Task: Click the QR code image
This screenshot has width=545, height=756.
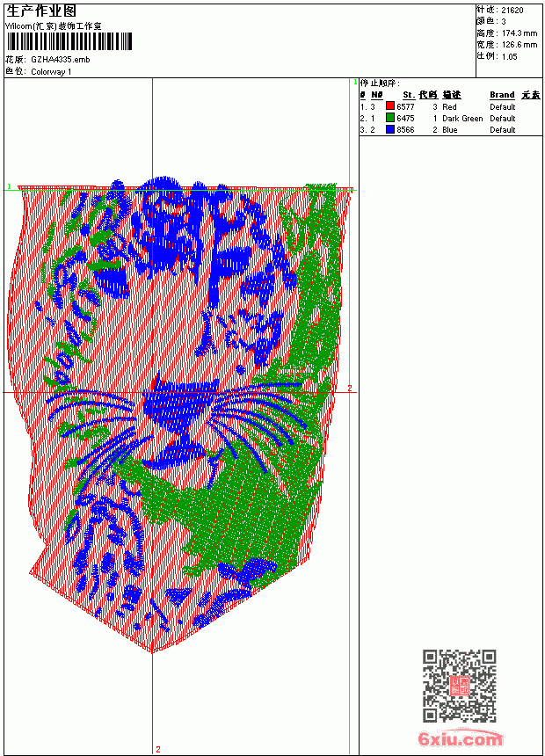Action: 459,686
